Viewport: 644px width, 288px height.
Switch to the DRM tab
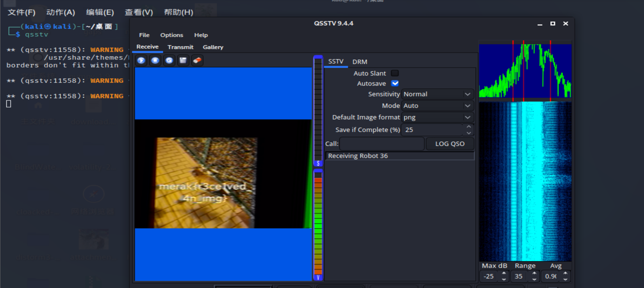click(360, 62)
